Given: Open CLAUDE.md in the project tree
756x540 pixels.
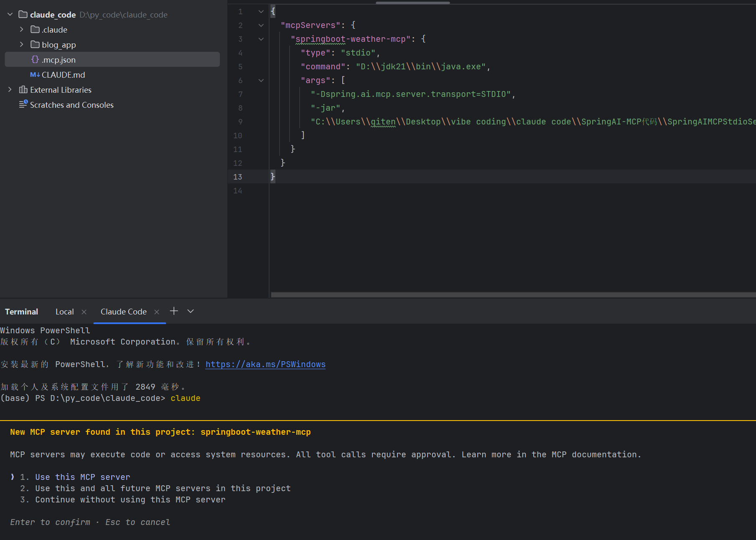Looking at the screenshot, I should (x=64, y=75).
